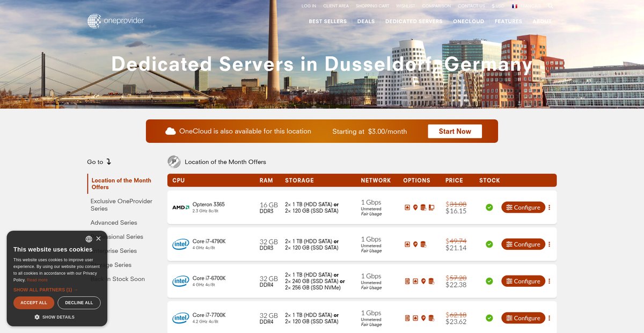
Task: Click the database option icon for Core i7-6700K
Action: click(x=431, y=281)
